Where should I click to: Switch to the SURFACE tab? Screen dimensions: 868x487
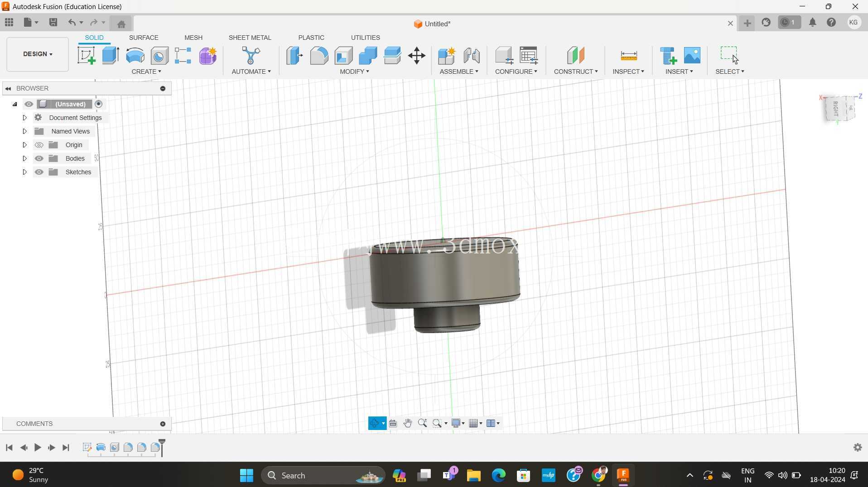pos(144,38)
